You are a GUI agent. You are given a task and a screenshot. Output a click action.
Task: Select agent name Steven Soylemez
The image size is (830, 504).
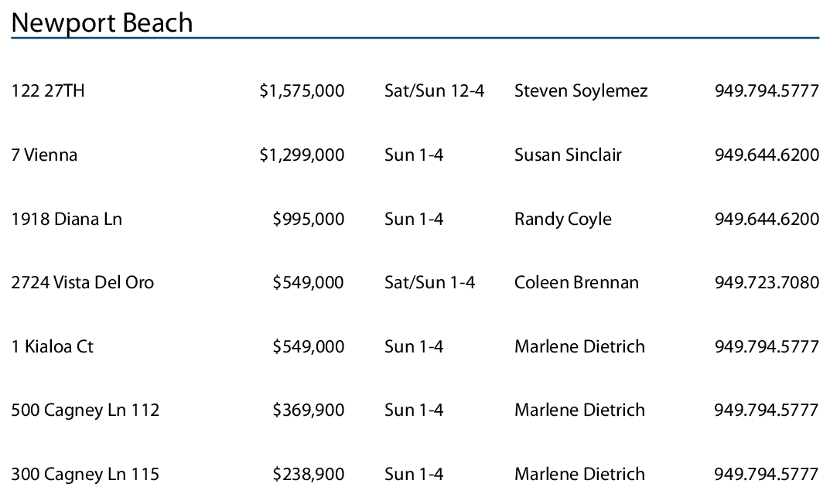pyautogui.click(x=581, y=91)
